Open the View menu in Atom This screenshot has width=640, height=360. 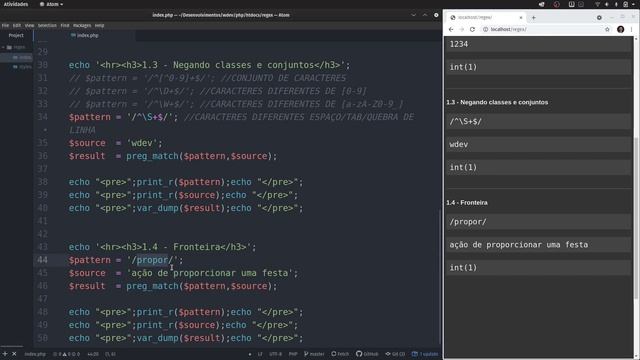pyautogui.click(x=29, y=25)
